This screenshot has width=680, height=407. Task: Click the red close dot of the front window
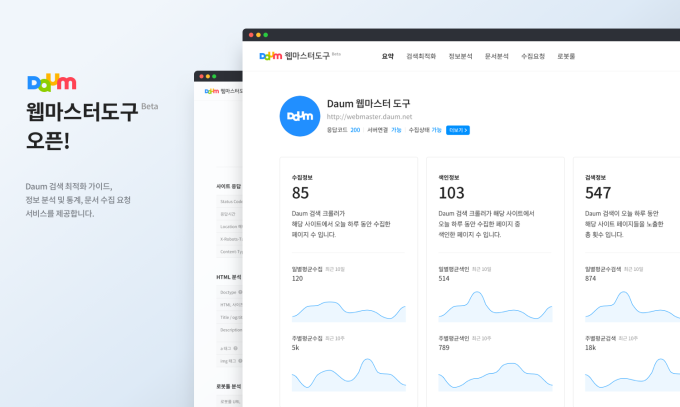251,35
